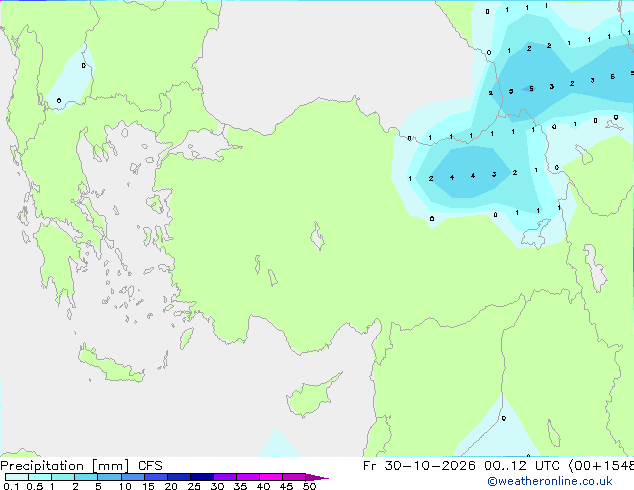
Task: Click the 25–30 mm dark blue swatch
Action: pos(202,477)
